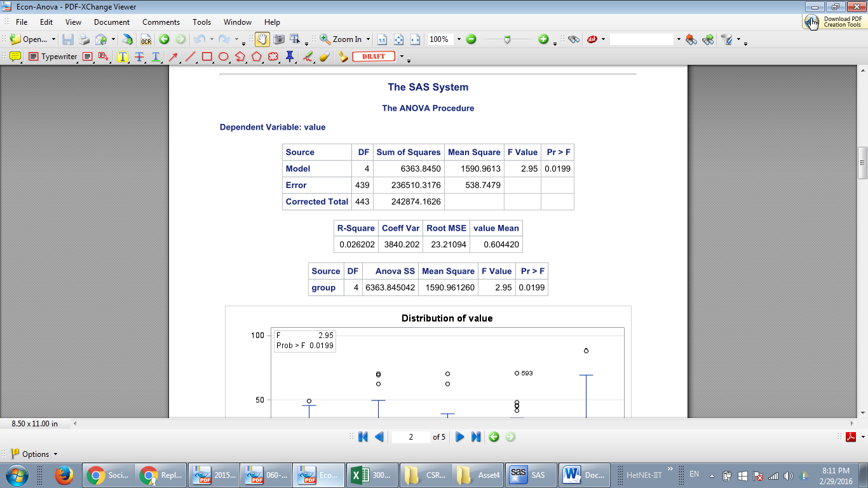The width and height of the screenshot is (868, 488).
Task: Draw a rectangle annotation
Action: tap(207, 56)
